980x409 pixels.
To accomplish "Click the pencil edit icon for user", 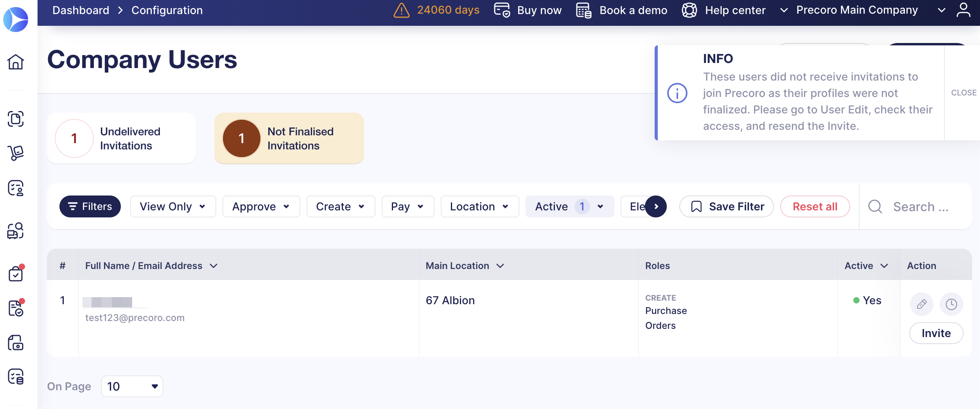I will pos(921,304).
